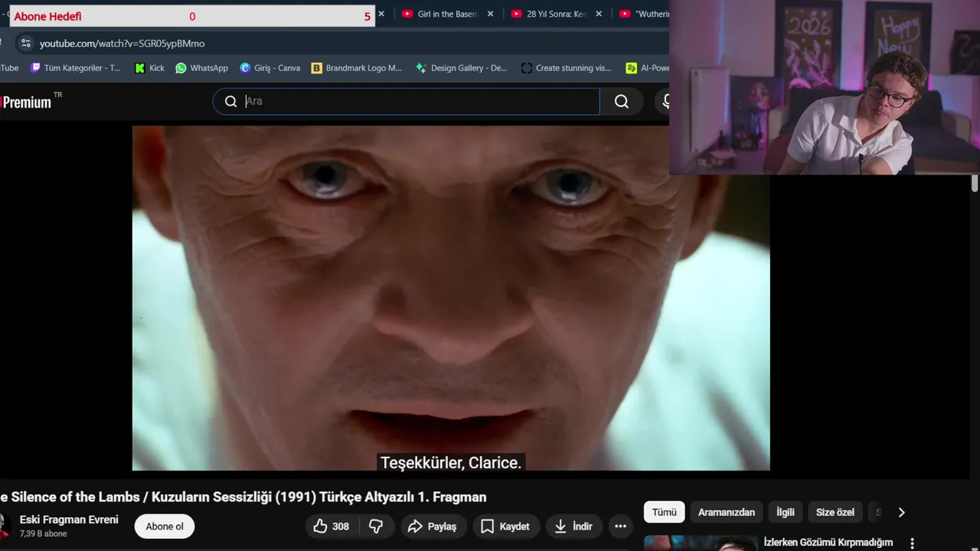This screenshot has width=980, height=551.
Task: Open Create stunning vis... bookmark
Action: pos(567,68)
